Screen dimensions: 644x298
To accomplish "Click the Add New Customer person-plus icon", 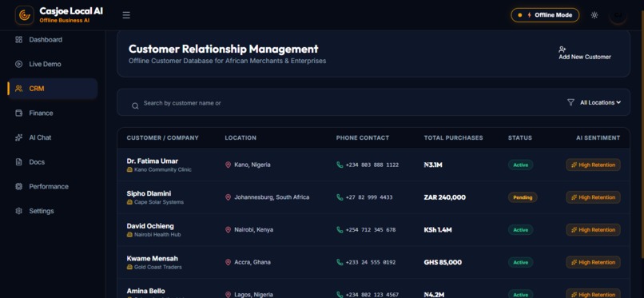I will (x=563, y=50).
